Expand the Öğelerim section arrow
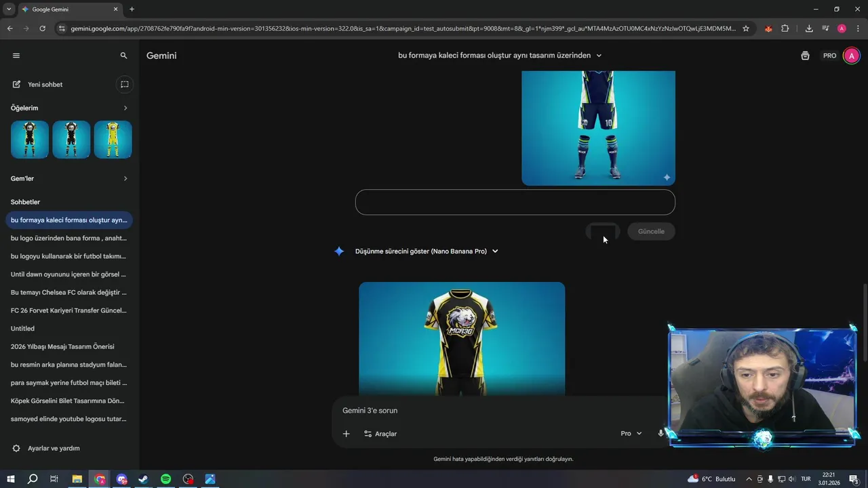 click(x=125, y=108)
